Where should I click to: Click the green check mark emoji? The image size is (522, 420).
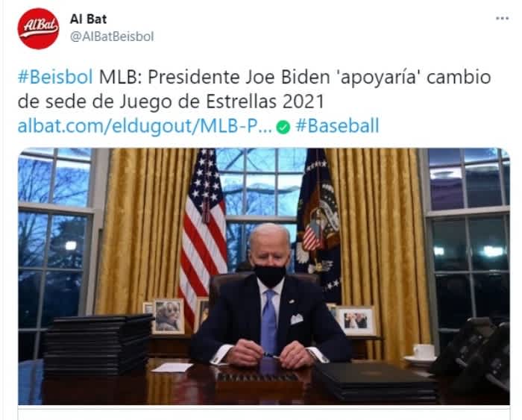click(283, 127)
